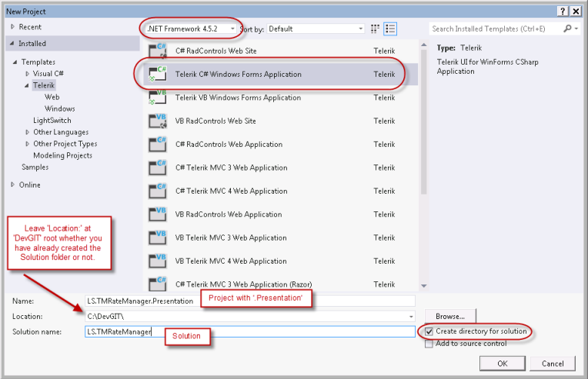The height and width of the screenshot is (379, 588).
Task: Click the VB RadControls Web Site template icon
Action: tap(158, 121)
